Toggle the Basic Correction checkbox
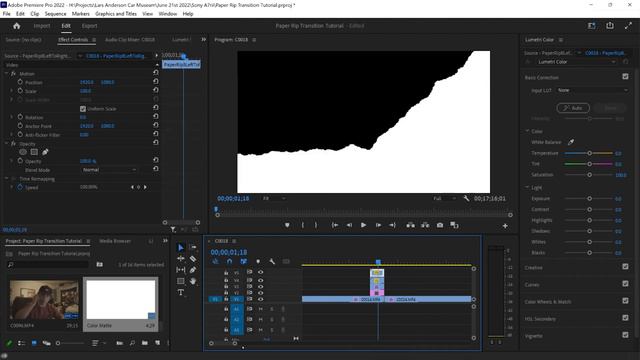The height and width of the screenshot is (360, 640). click(x=625, y=76)
